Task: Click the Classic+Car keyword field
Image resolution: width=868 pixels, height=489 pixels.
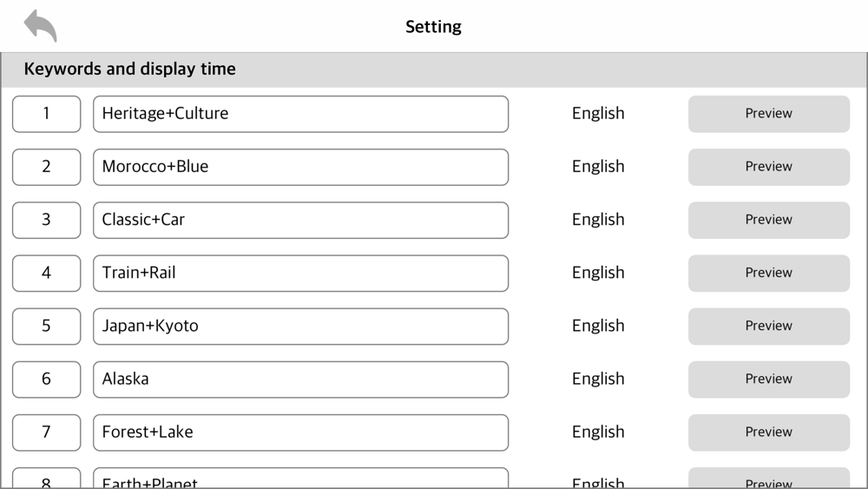Action: click(x=300, y=220)
